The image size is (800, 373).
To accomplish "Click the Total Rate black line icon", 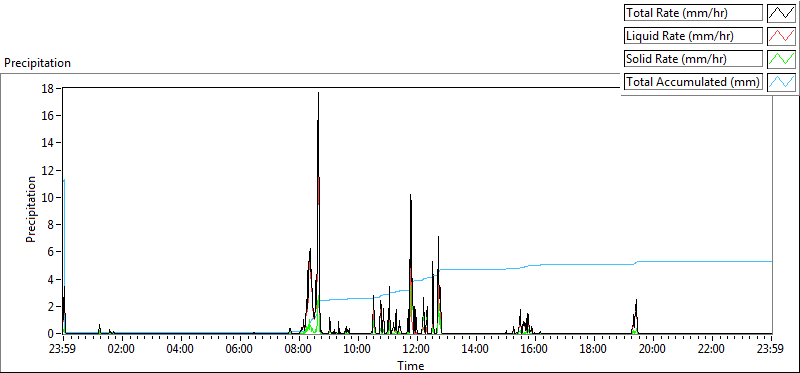I will (782, 13).
